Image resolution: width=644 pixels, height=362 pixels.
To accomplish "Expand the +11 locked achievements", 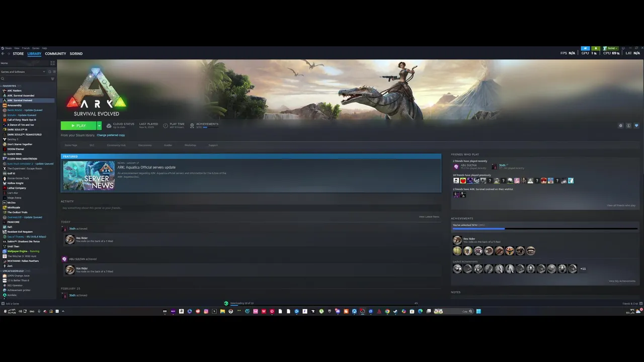I will coord(583,269).
